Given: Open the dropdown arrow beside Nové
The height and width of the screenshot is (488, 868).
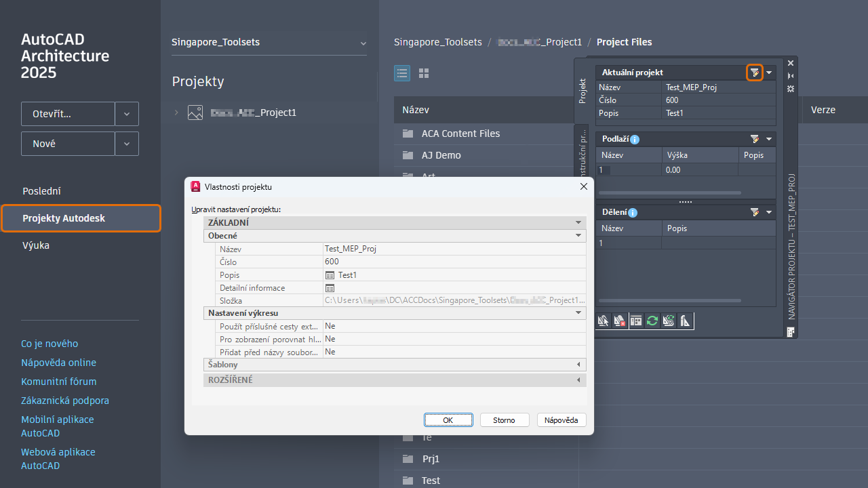Looking at the screenshot, I should tap(127, 144).
